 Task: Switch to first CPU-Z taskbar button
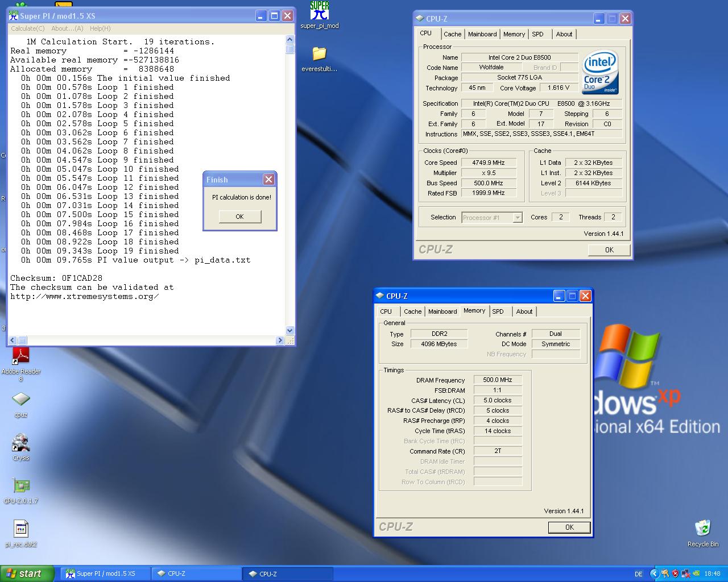pyautogui.click(x=197, y=573)
